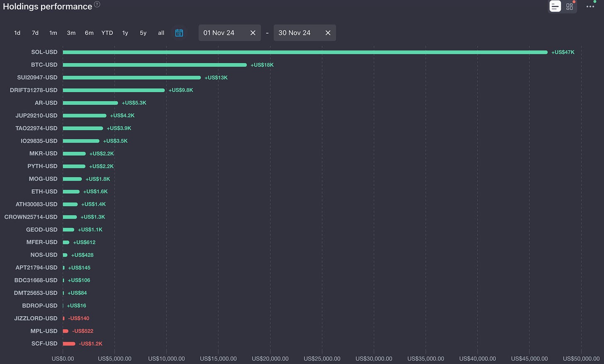The image size is (604, 364).
Task: Select the all time range
Action: coord(161,33)
